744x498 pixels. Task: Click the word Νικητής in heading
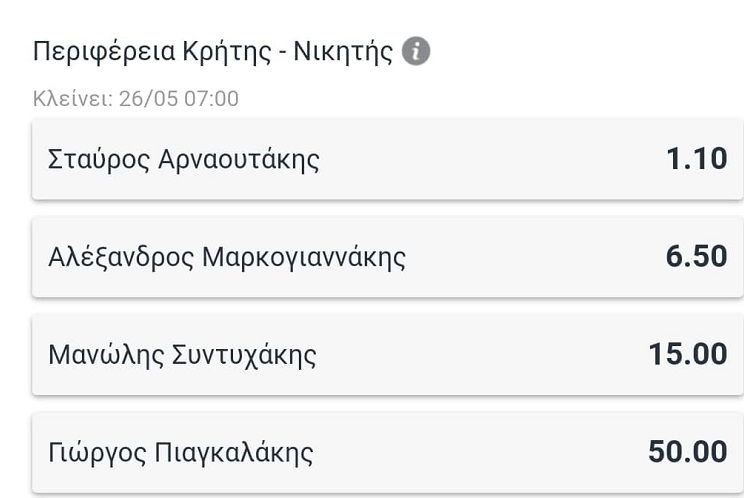(343, 51)
